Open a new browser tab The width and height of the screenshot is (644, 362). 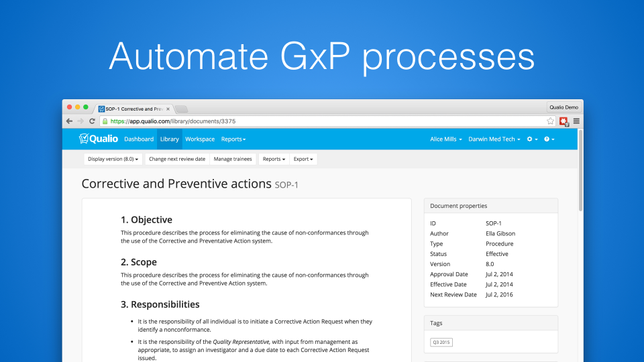pos(182,109)
